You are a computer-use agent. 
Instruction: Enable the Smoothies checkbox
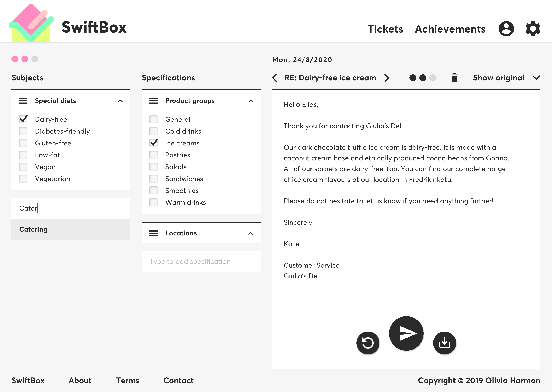[153, 190]
